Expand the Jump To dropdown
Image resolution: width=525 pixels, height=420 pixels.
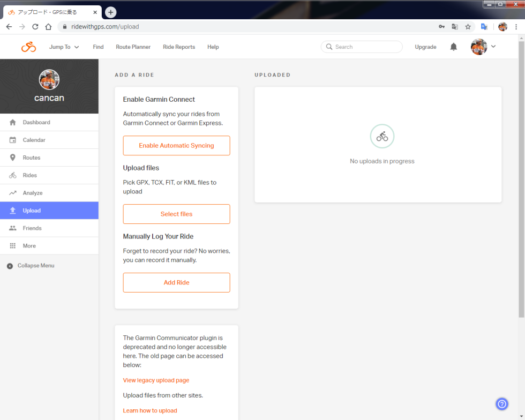[x=64, y=47]
